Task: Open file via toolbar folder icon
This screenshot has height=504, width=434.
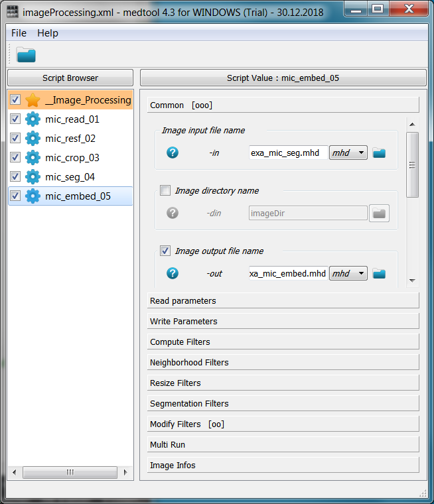Action: tap(26, 54)
